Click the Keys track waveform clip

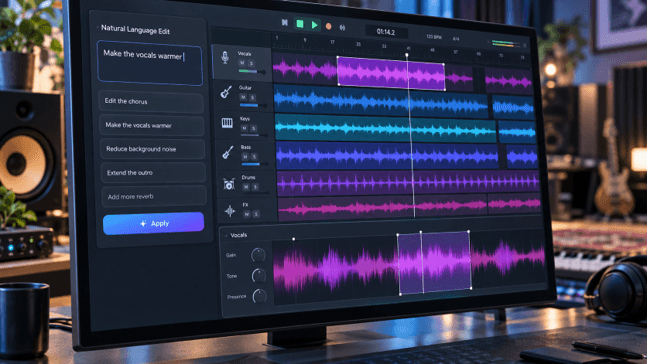point(386,128)
